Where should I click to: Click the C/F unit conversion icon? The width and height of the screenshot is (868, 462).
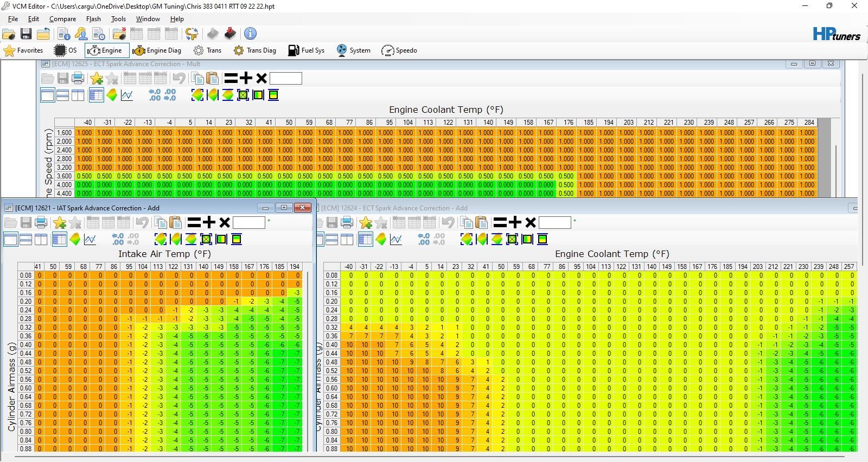click(x=192, y=34)
